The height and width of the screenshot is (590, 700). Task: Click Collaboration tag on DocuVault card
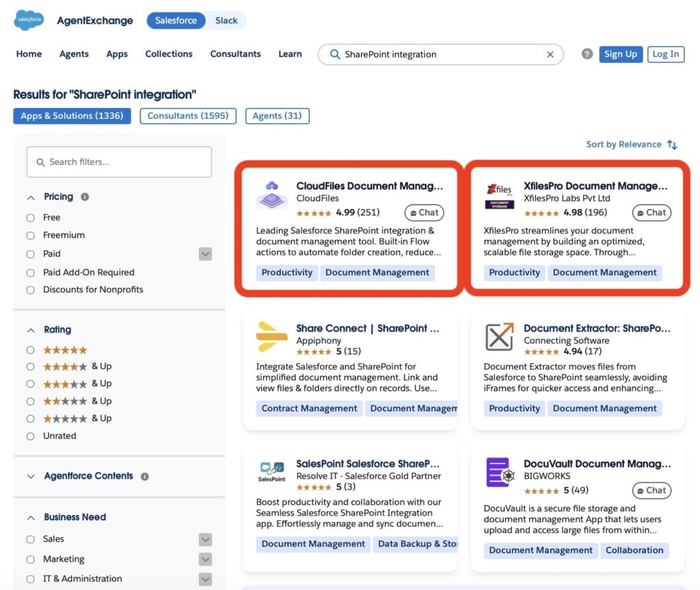[x=634, y=551]
